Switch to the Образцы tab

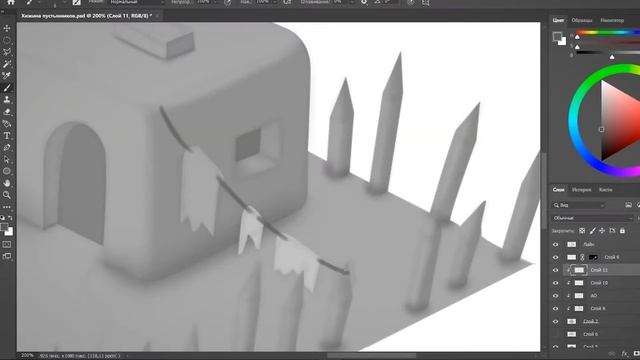click(582, 20)
